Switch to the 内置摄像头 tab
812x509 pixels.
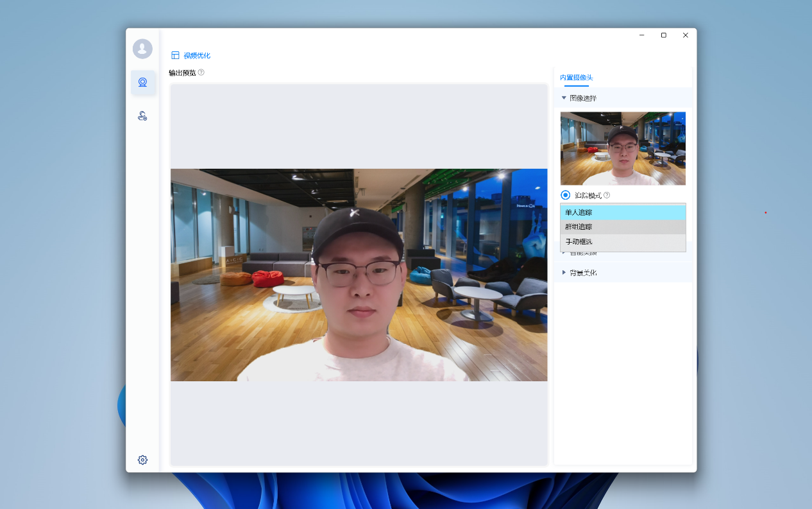576,78
